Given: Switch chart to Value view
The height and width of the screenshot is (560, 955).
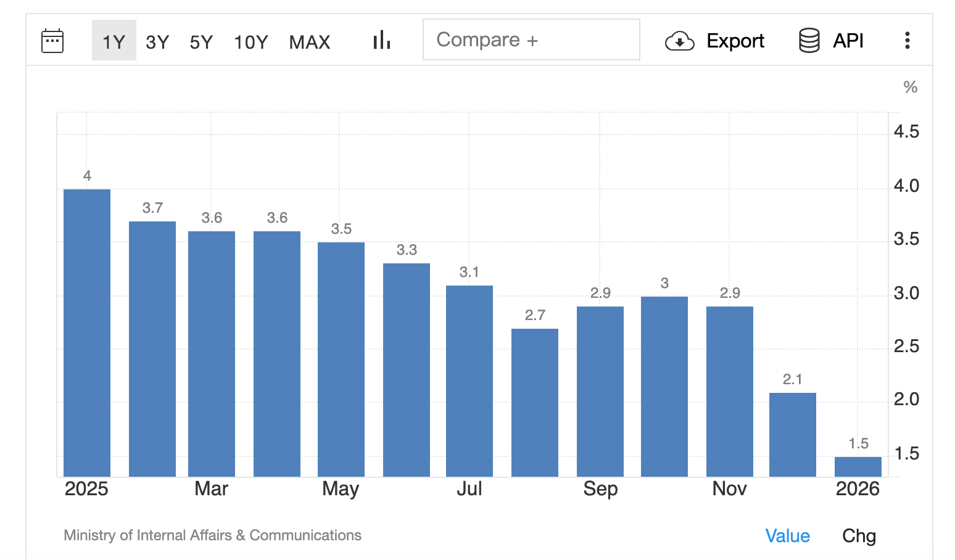Looking at the screenshot, I should click(x=787, y=535).
